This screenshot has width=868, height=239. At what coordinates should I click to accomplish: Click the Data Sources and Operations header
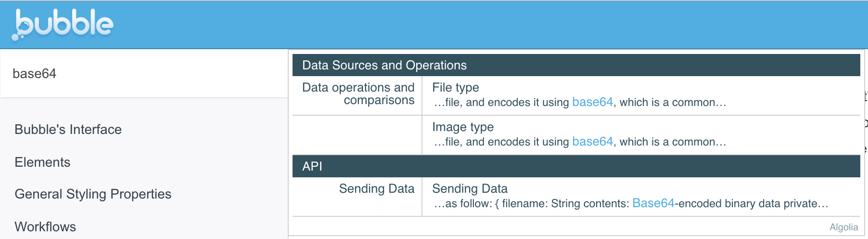coord(384,66)
